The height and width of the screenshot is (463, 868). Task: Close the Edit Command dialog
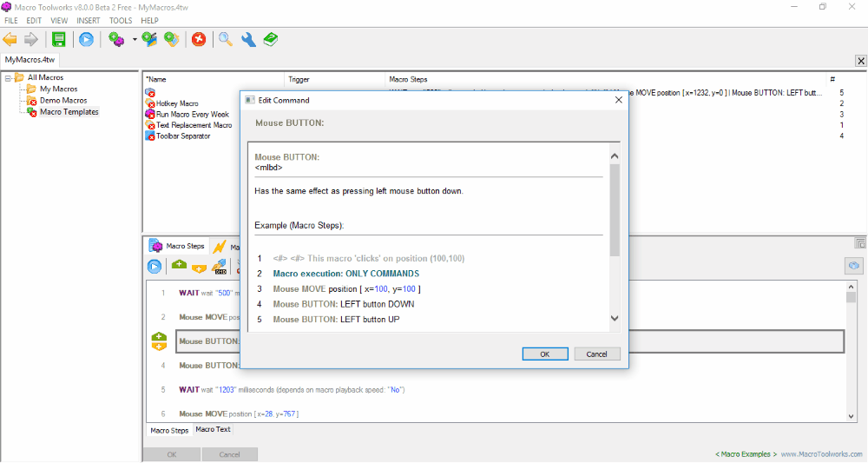(618, 100)
